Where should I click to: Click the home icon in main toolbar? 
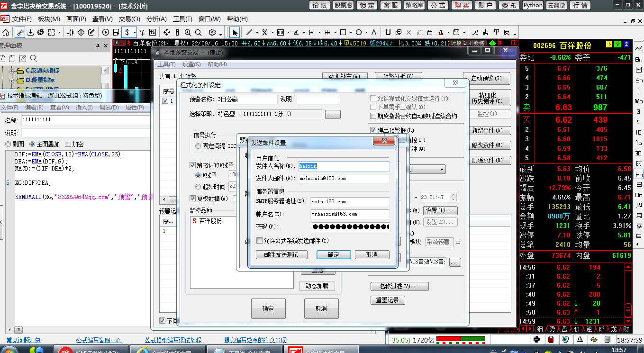click(6, 32)
